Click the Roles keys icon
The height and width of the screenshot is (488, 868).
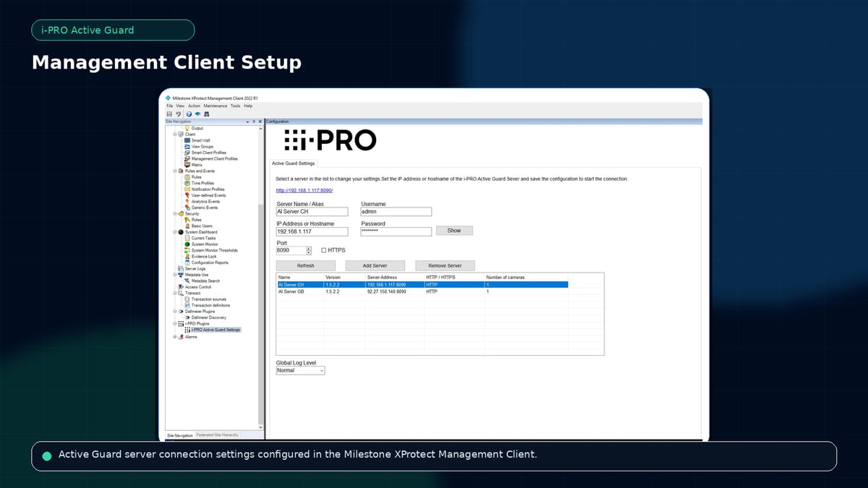pyautogui.click(x=187, y=220)
